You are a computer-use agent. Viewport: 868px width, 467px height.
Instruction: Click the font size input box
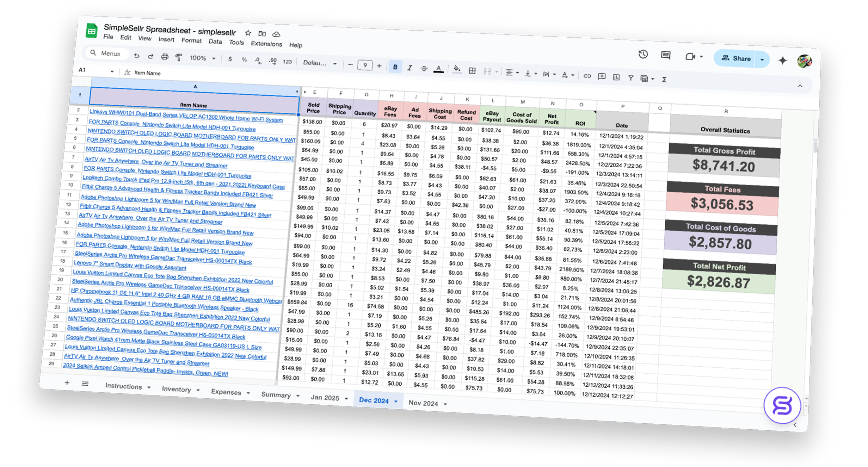[x=365, y=65]
